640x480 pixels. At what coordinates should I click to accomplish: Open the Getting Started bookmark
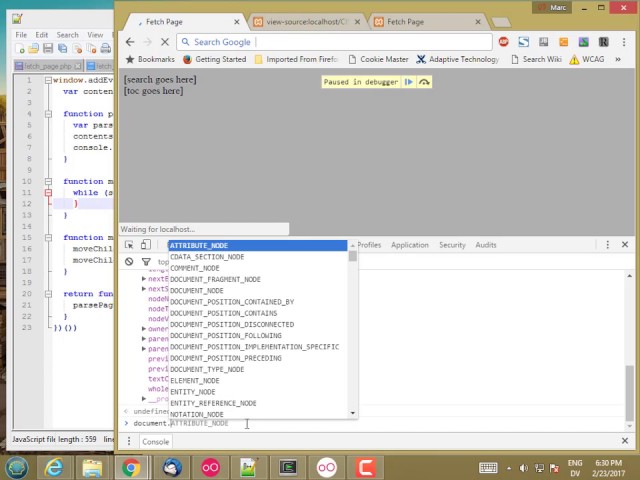tap(220, 59)
